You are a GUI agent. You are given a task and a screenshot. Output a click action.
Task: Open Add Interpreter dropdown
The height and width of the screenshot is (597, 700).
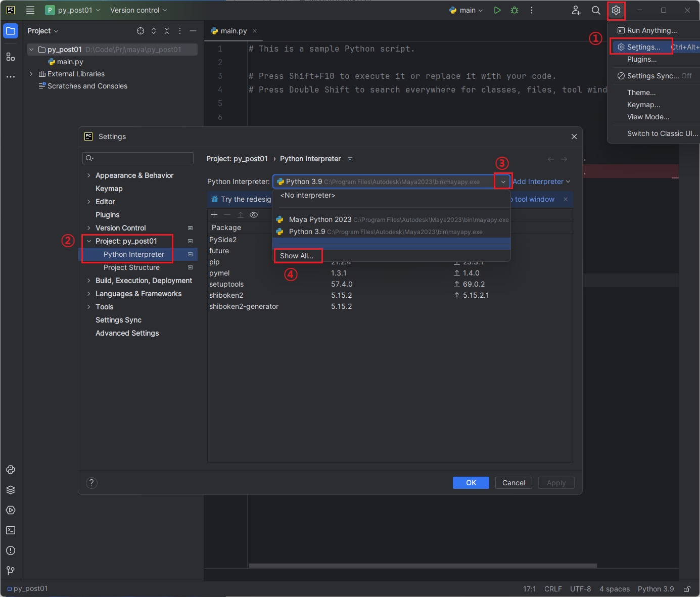click(x=541, y=181)
